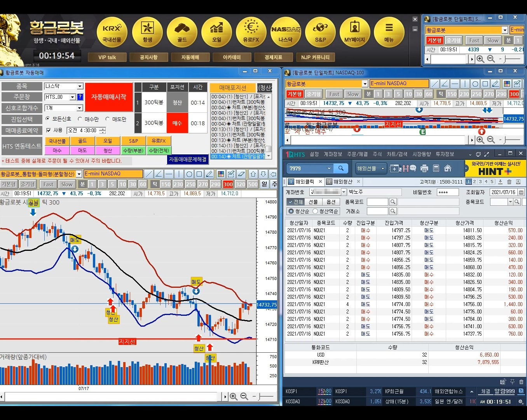Select diagonal line tool in main chart toolbar
This screenshot has width=527, height=420.
[x=148, y=174]
